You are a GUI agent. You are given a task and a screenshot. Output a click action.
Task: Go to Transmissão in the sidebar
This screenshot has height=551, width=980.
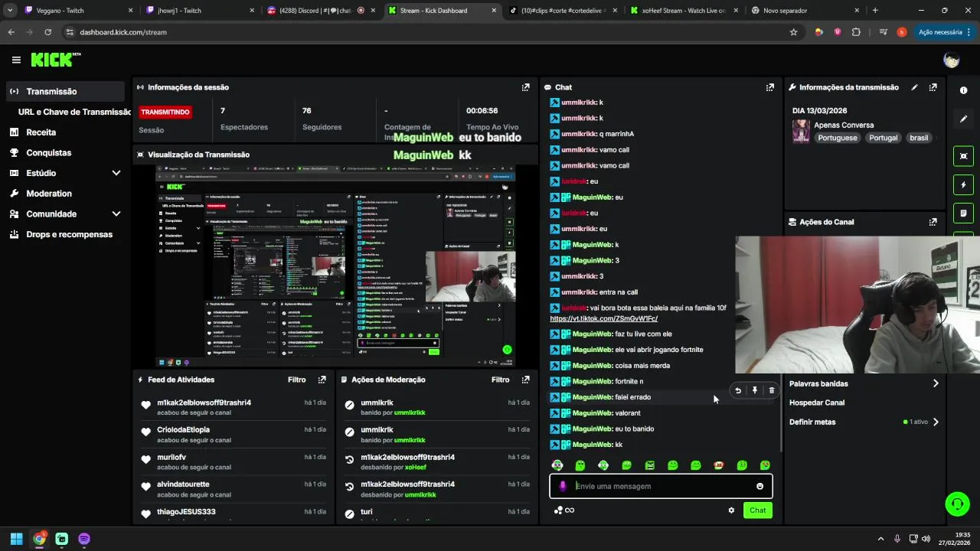coord(64,91)
